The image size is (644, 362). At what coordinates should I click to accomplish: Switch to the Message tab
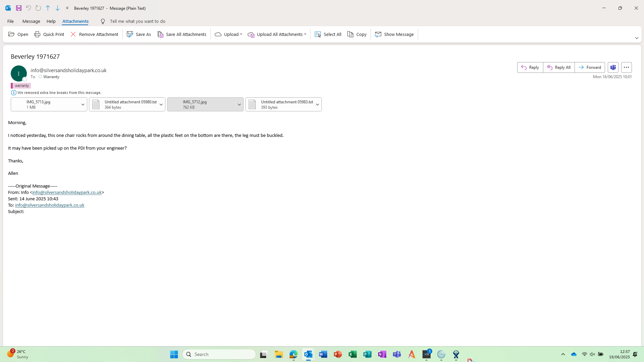coord(31,21)
